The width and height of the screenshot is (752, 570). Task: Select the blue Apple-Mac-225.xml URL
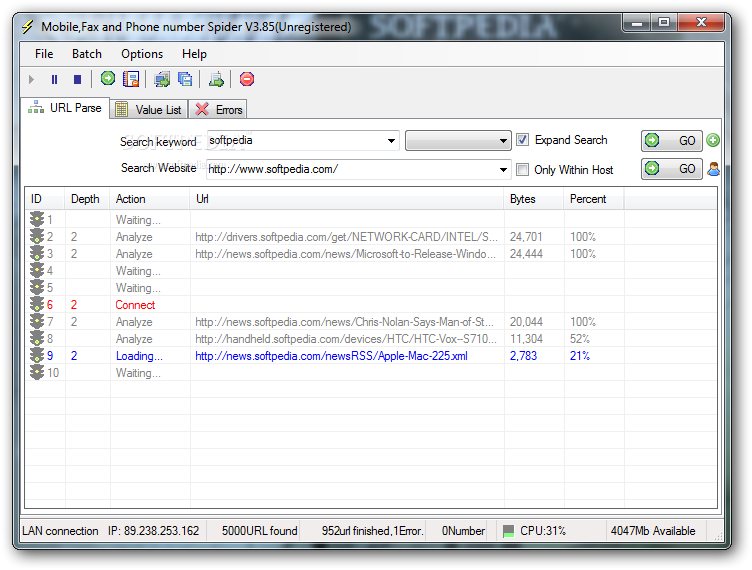tap(331, 356)
